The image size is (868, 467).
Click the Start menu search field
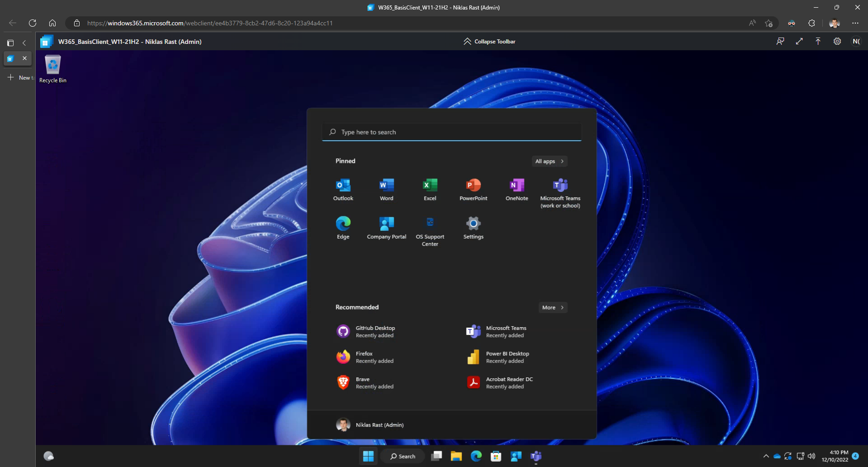[x=451, y=132]
